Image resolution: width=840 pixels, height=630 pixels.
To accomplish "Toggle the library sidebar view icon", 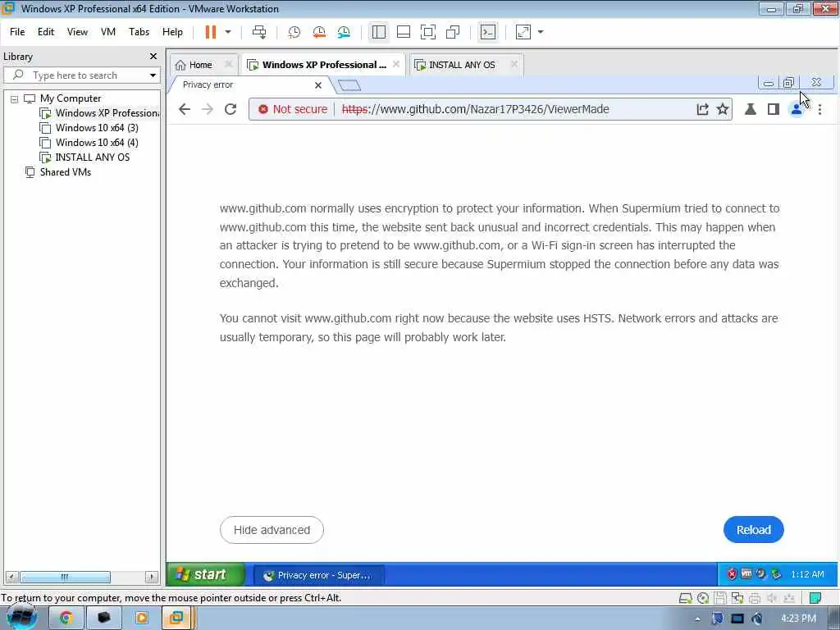I will (379, 32).
